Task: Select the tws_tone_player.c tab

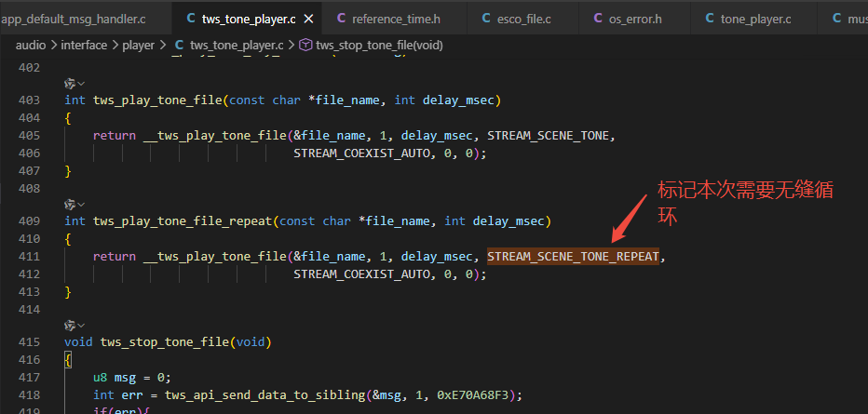Action: pyautogui.click(x=249, y=19)
